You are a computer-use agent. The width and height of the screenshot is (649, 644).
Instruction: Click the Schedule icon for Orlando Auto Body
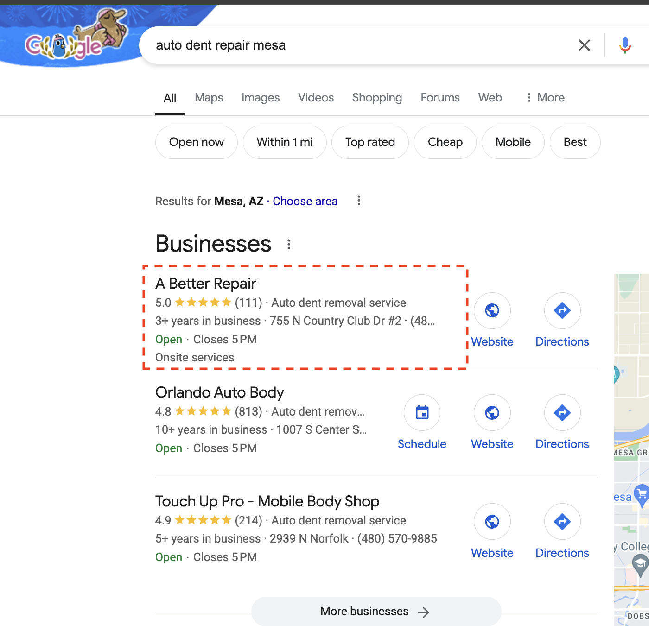point(422,413)
